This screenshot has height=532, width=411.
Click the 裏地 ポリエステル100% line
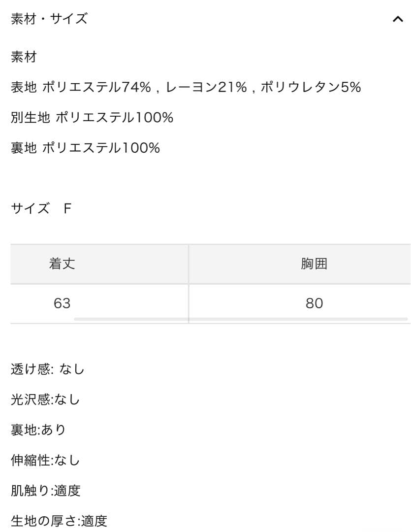click(x=85, y=148)
